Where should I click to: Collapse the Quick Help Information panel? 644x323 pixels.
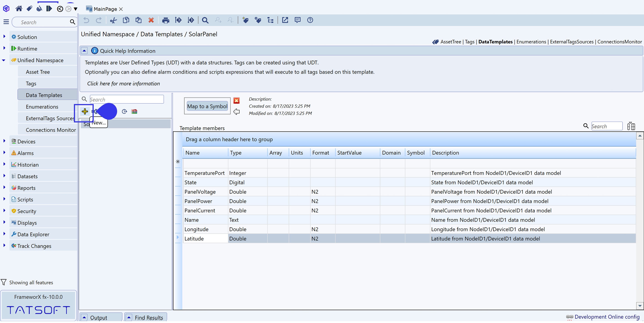coord(84,51)
